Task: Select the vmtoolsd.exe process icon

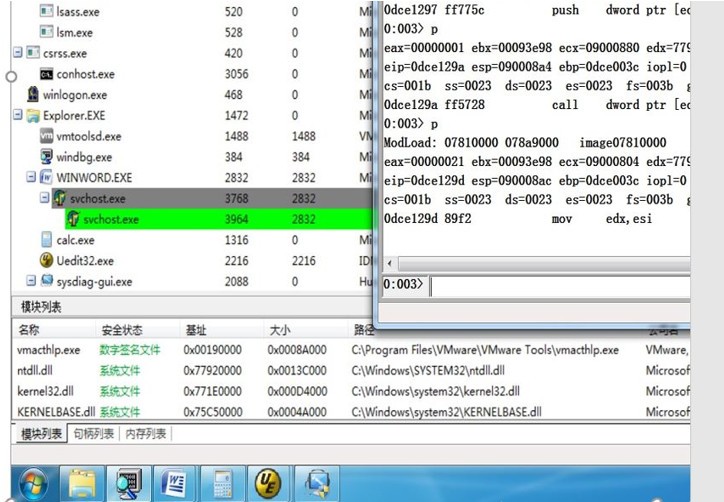Action: (x=47, y=136)
